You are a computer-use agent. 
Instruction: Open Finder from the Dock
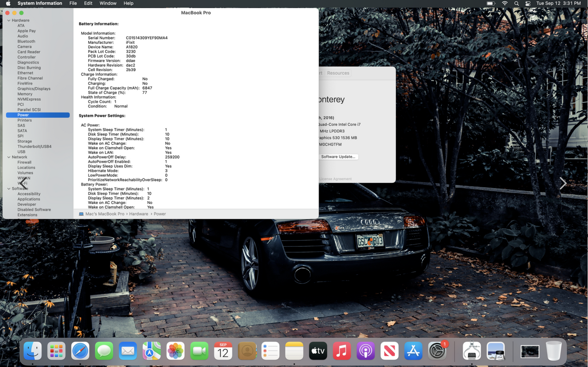point(33,351)
